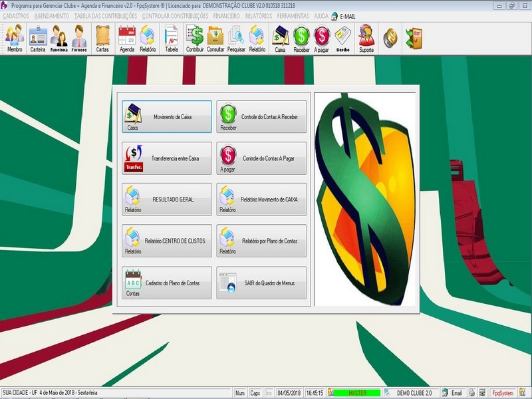The height and width of the screenshot is (399, 532).
Task: Click the Movimento de Caixa button
Action: (167, 117)
